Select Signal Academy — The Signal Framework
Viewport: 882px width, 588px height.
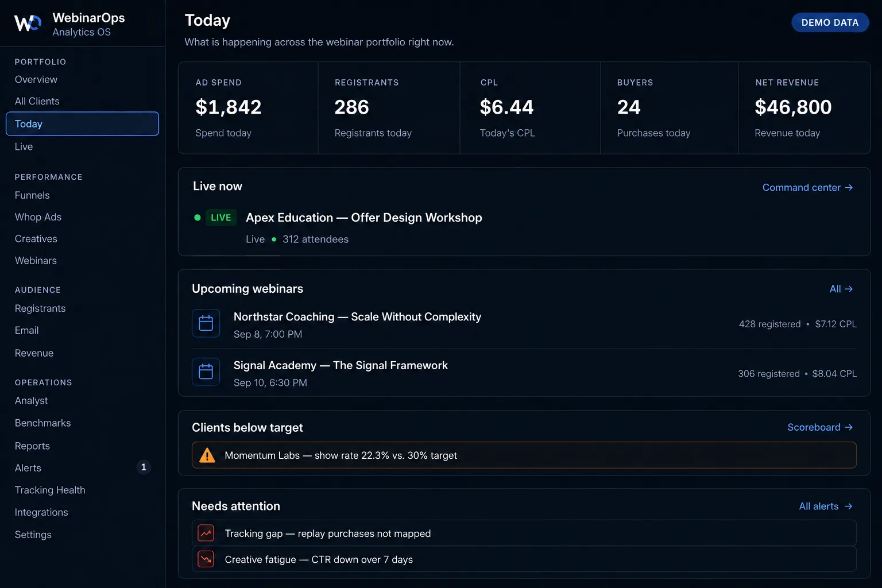(x=341, y=366)
